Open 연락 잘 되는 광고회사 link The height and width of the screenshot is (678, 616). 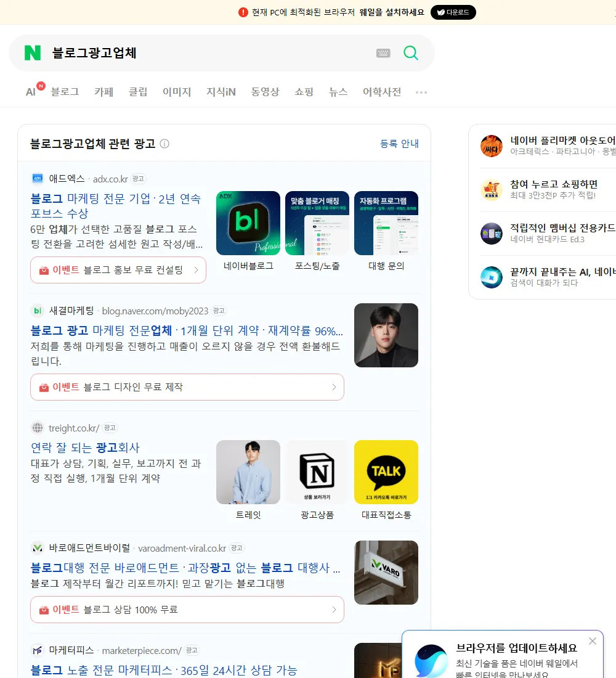coord(85,447)
